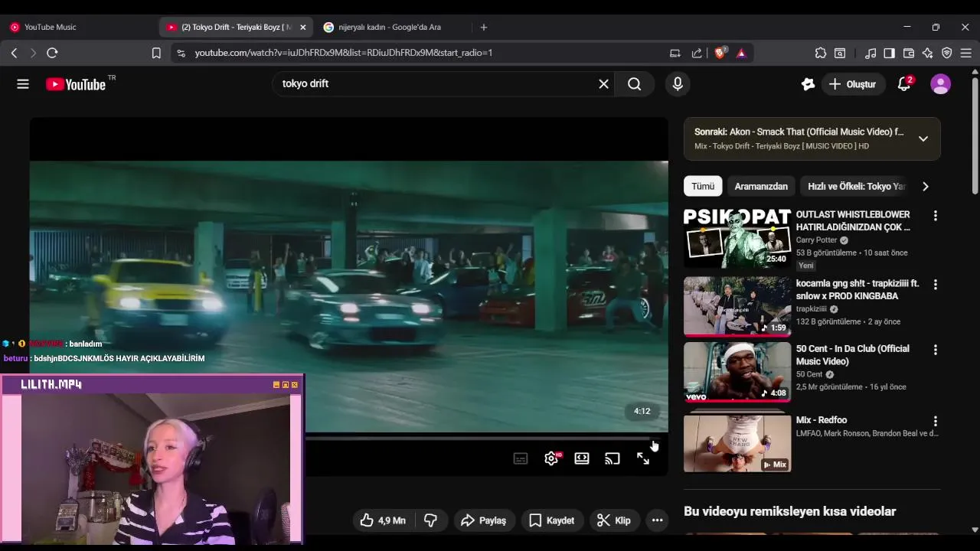Open the sparkle icon beside Oluştur

coord(808,84)
